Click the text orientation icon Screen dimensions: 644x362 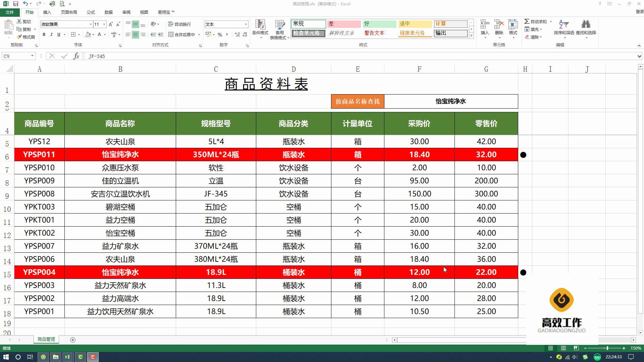point(153,24)
